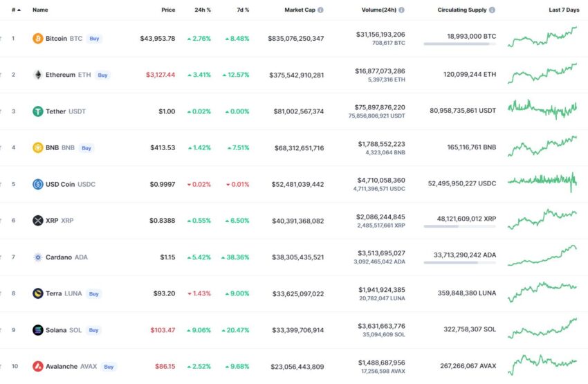Sort by the Price column header

tap(168, 10)
